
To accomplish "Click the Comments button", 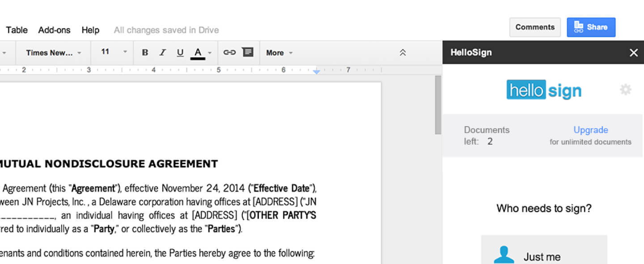I will point(535,27).
